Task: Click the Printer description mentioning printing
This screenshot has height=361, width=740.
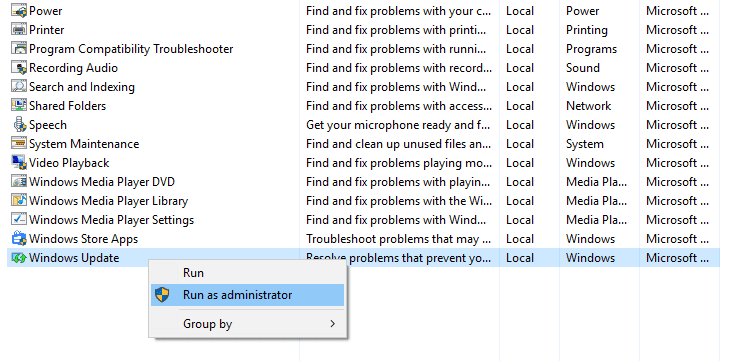Action: point(396,30)
